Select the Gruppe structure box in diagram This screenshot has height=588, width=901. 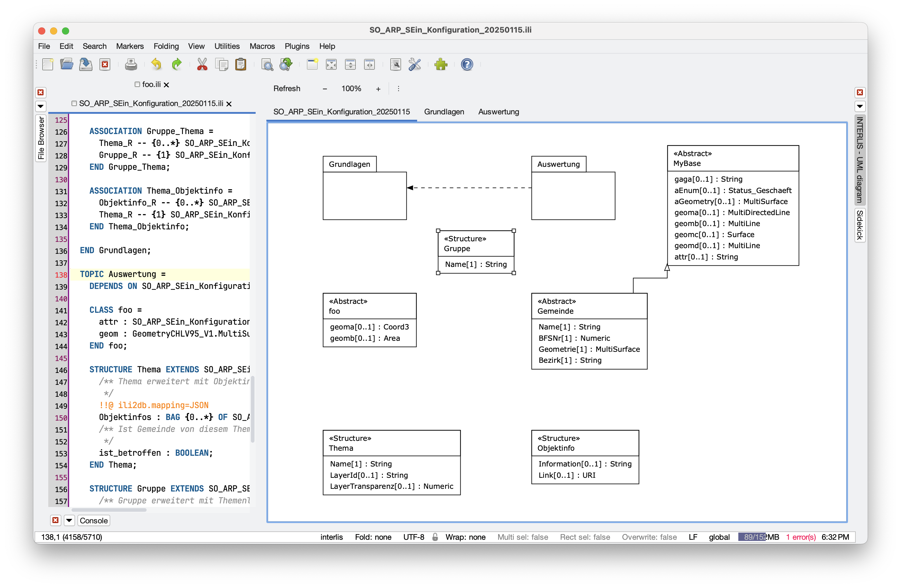476,252
